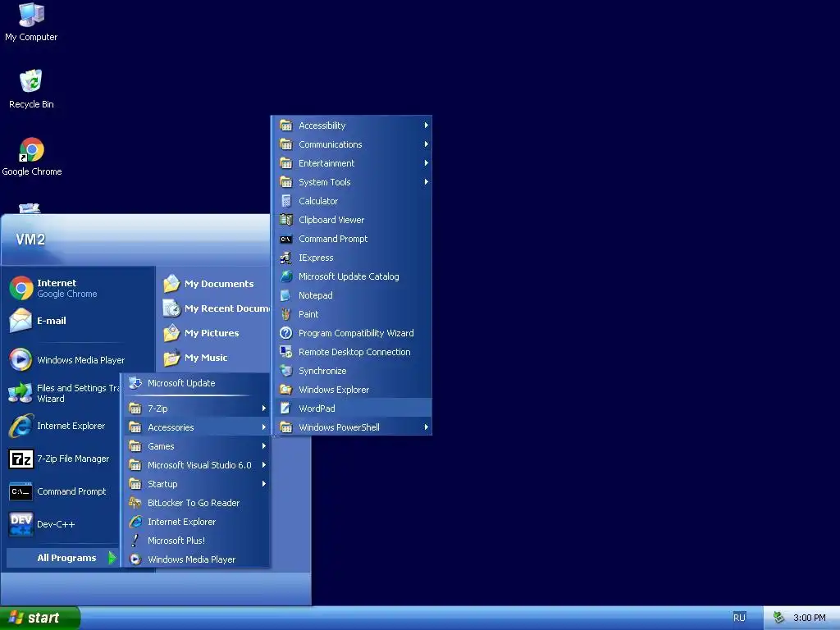
Task: Click the My Pictures folder icon
Action: pos(171,333)
